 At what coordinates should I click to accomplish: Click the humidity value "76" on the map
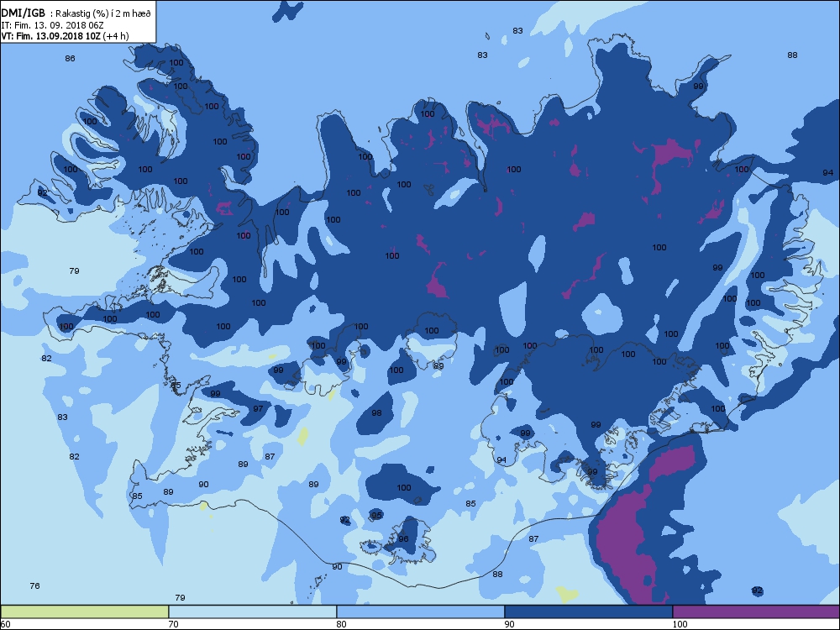(34, 585)
